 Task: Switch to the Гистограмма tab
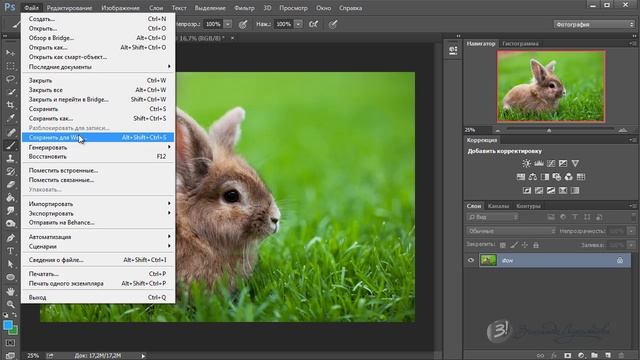tap(520, 43)
